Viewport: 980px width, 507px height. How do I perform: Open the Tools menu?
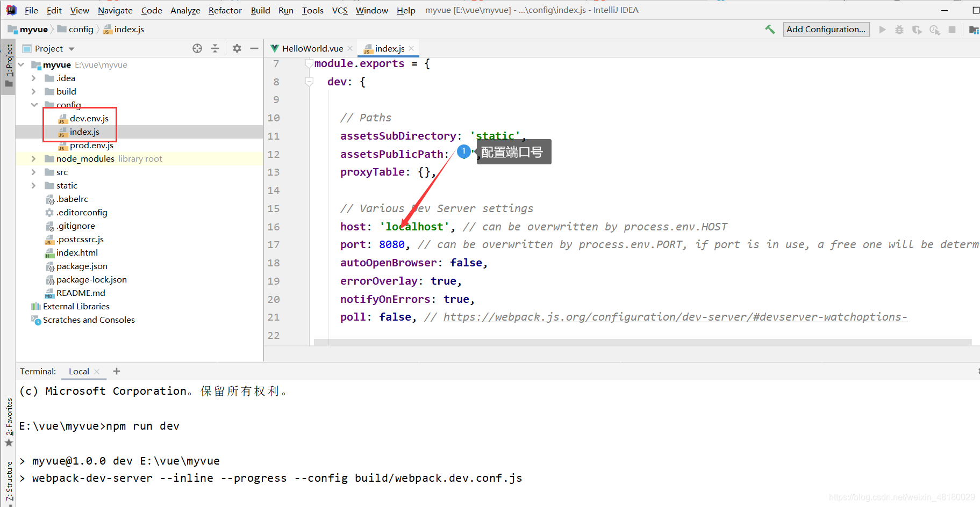pyautogui.click(x=312, y=10)
